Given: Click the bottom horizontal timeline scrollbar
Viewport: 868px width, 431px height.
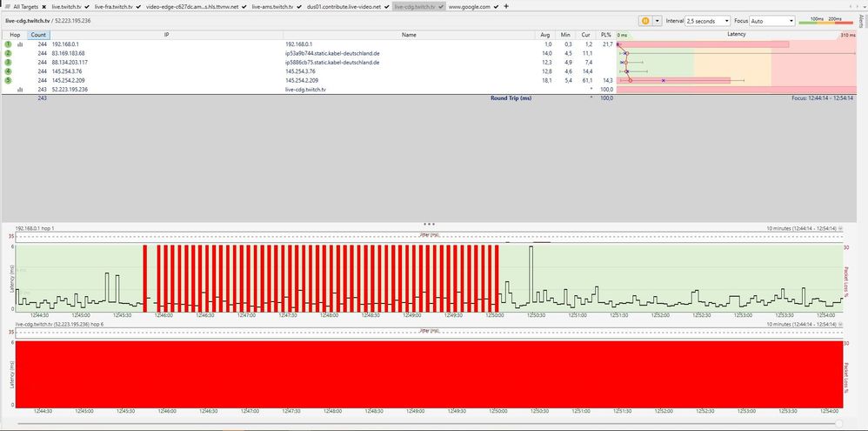Looking at the screenshot, I should pos(429,423).
